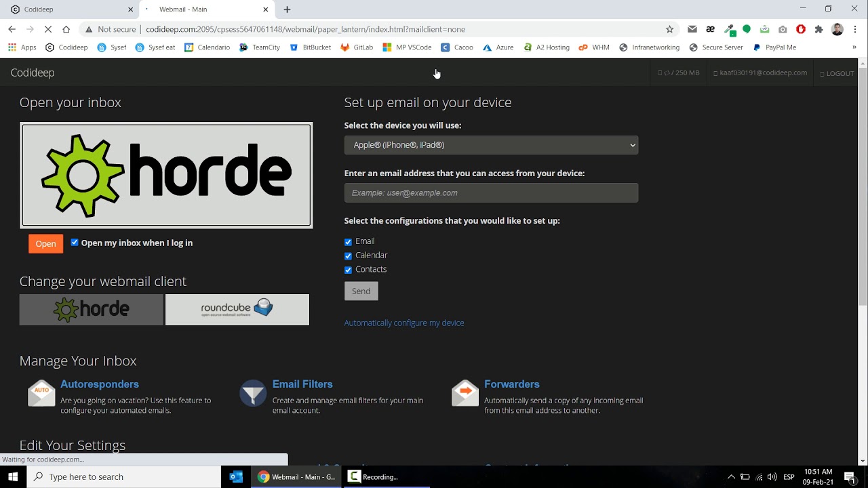Click the email address input field
The width and height of the screenshot is (868, 488).
[491, 193]
